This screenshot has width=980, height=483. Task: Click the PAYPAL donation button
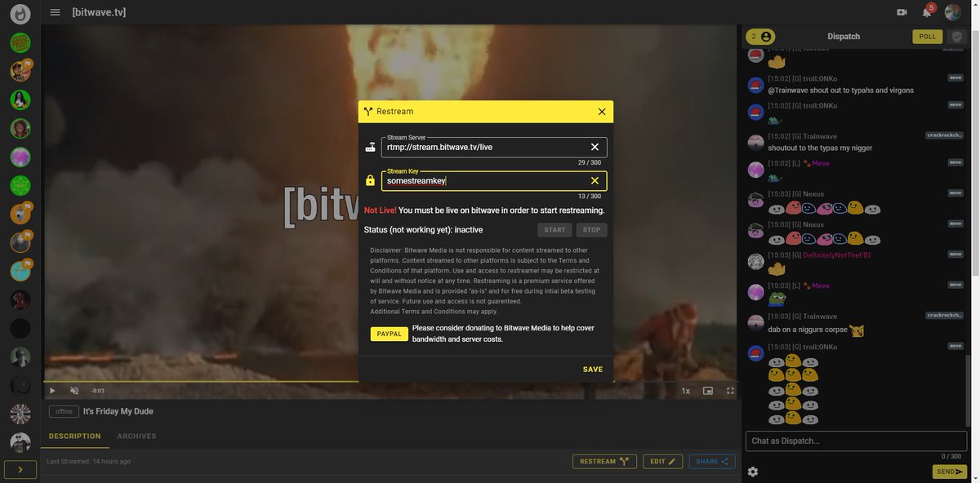coord(388,333)
